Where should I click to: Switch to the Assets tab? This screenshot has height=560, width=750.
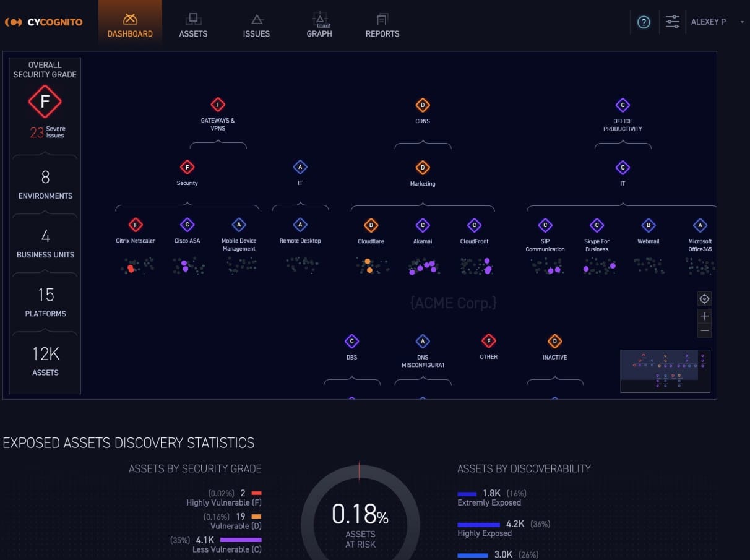[193, 25]
